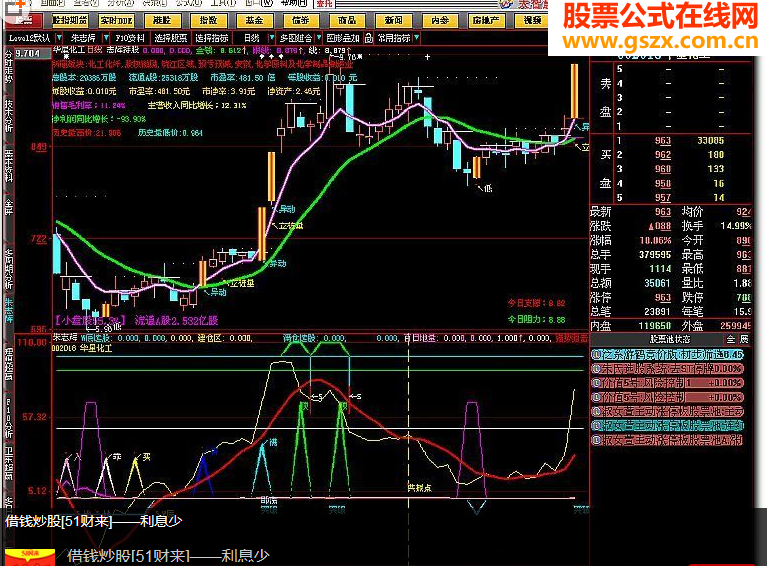770x566 pixels.
Task: Select the 价值5号:风险控制1 pool row
Action: tap(667, 383)
